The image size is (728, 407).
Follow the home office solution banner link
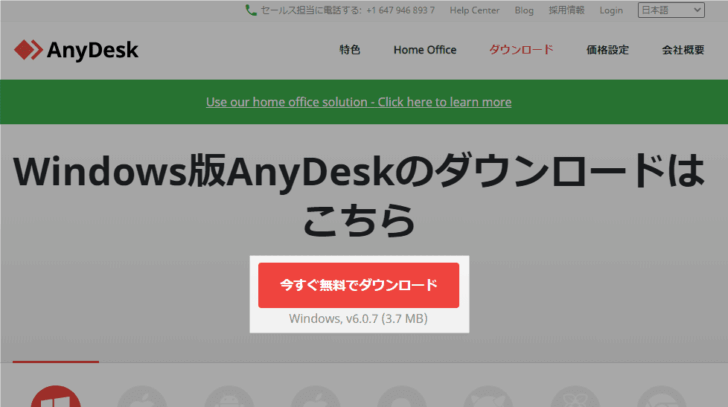[359, 102]
